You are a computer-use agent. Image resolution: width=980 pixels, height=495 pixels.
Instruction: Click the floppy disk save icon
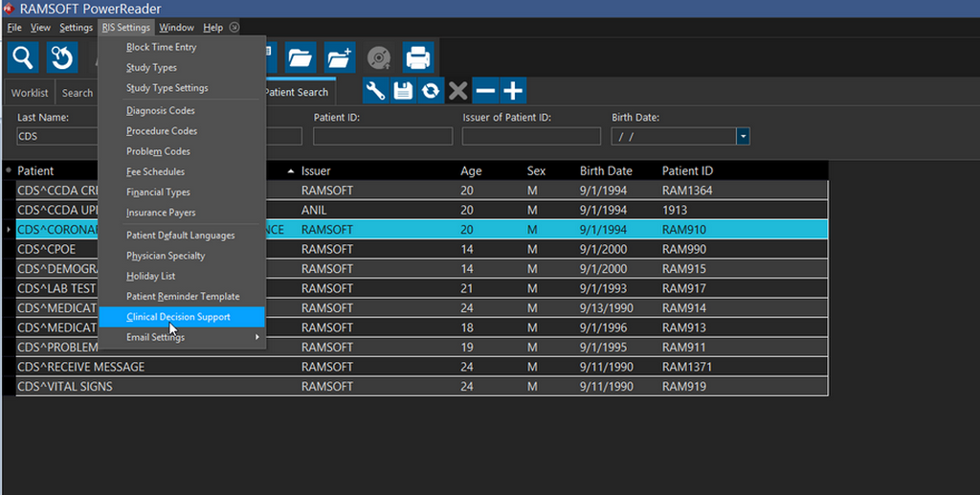(x=403, y=91)
